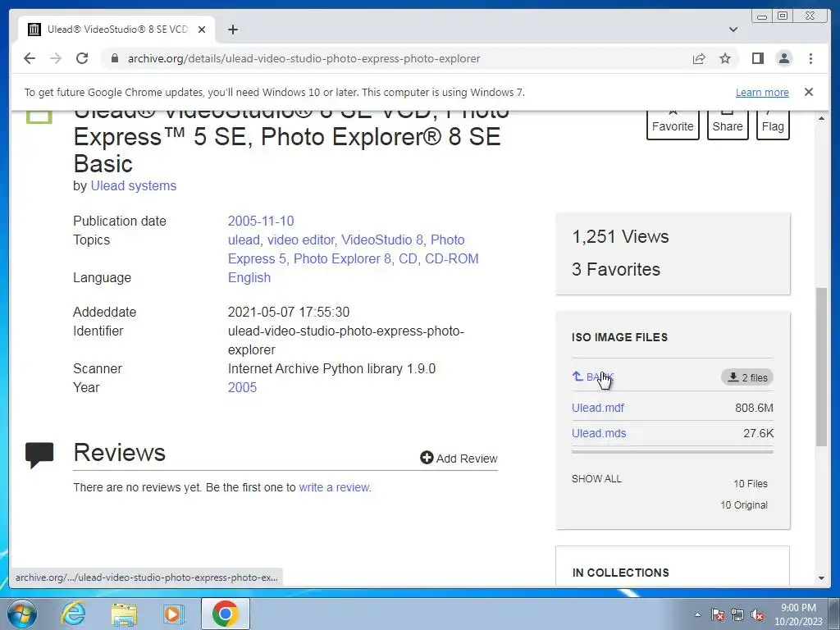Open the Ulead systems creator link

click(x=134, y=186)
